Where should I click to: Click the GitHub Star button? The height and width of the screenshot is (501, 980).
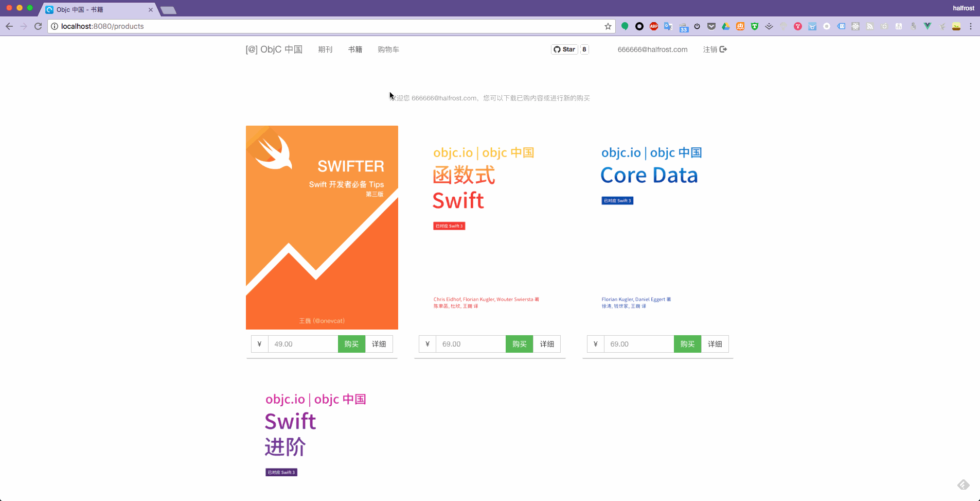pos(564,49)
